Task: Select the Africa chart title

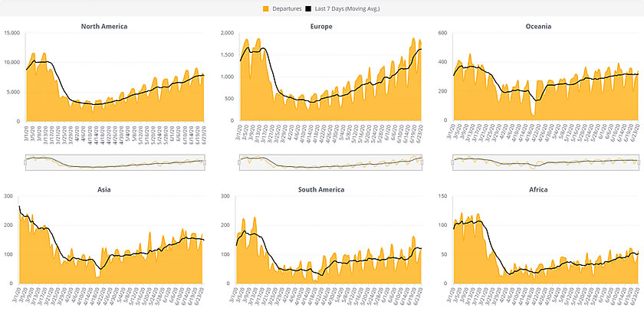Action: (538, 189)
